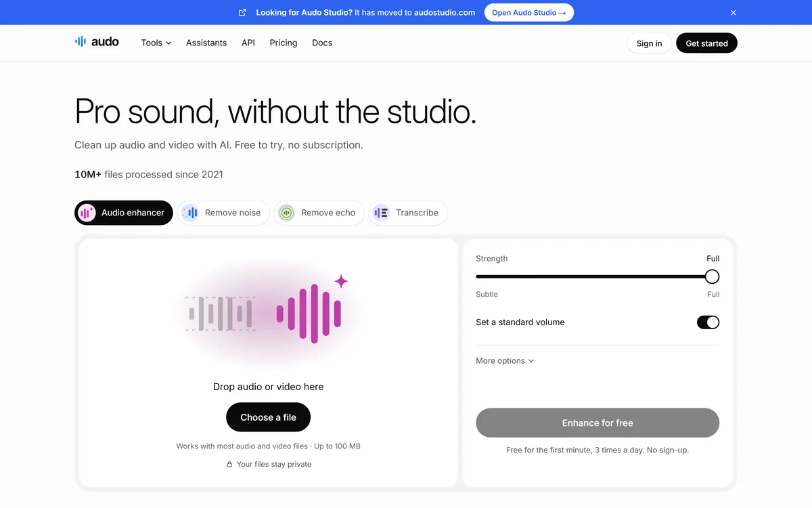The height and width of the screenshot is (508, 812).
Task: Click the audo logo icon
Action: [81, 42]
